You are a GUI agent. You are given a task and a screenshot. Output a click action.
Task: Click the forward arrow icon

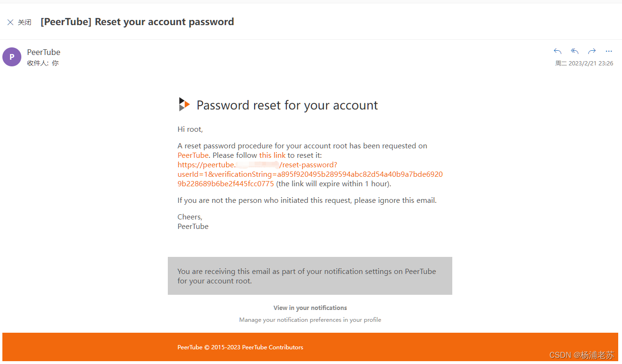click(x=592, y=51)
